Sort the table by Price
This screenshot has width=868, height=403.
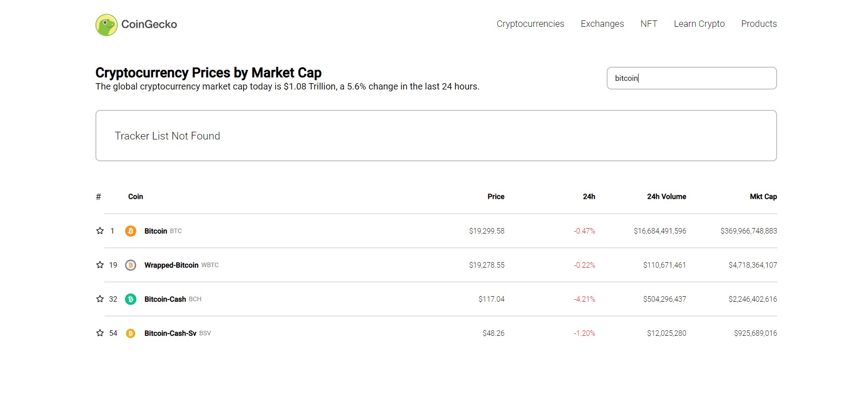495,196
